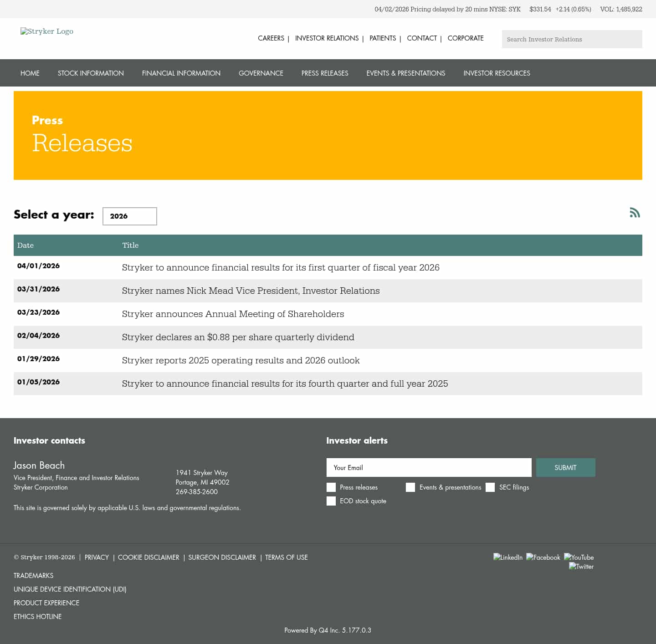Expand the Financial Information menu
The height and width of the screenshot is (644, 656).
click(x=181, y=73)
